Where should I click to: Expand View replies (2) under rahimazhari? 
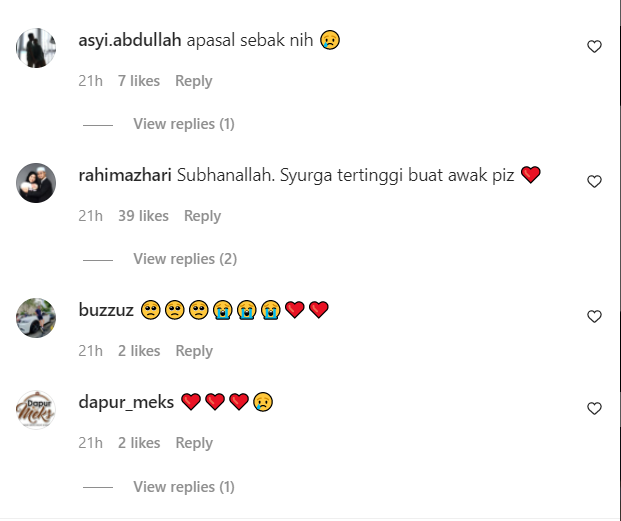click(x=185, y=259)
